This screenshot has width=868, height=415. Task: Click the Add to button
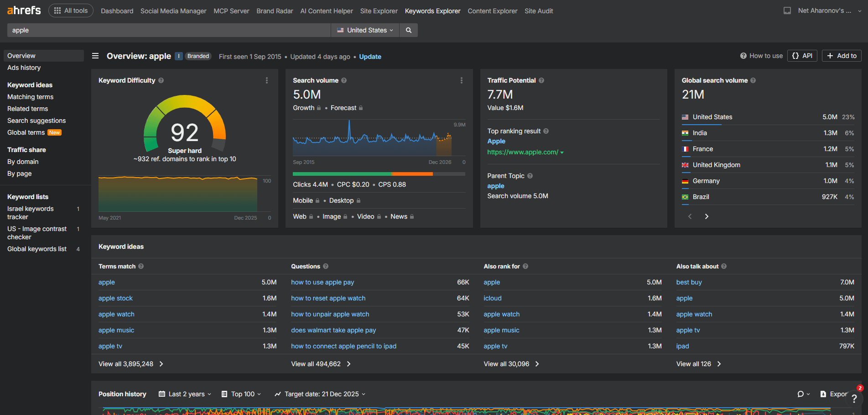coord(841,55)
